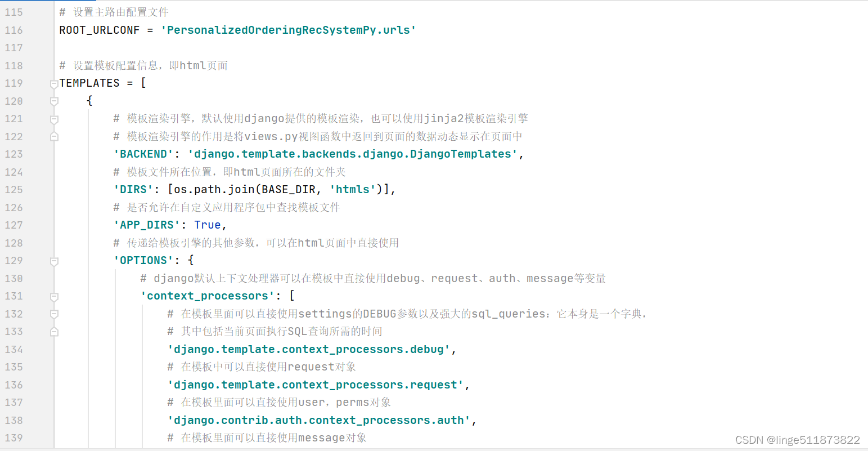Click the comment about html folder on line 124
Viewport: 868px width, 451px height.
click(230, 172)
